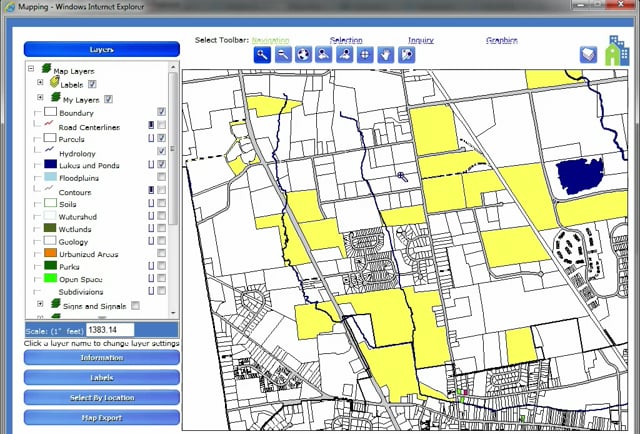This screenshot has height=434, width=640.
Task: Expand the Labels tree node
Action: point(40,82)
